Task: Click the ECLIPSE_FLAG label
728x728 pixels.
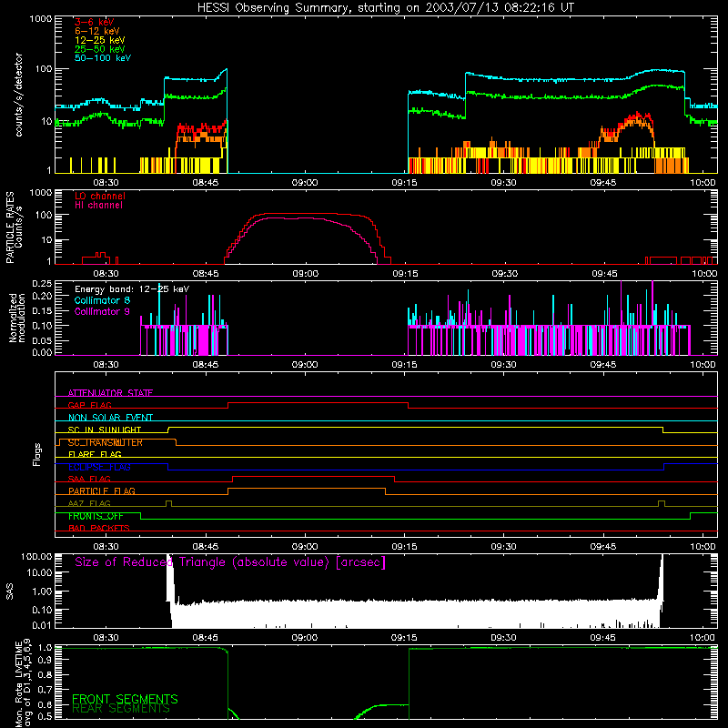Action: [99, 467]
